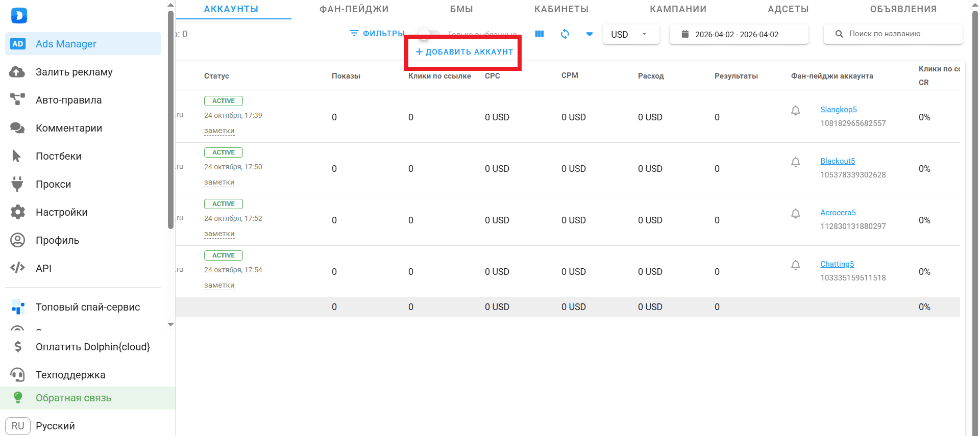Screen dimensions: 980x436
Task: Open Техподдержка support section
Action: pyautogui.click(x=70, y=375)
